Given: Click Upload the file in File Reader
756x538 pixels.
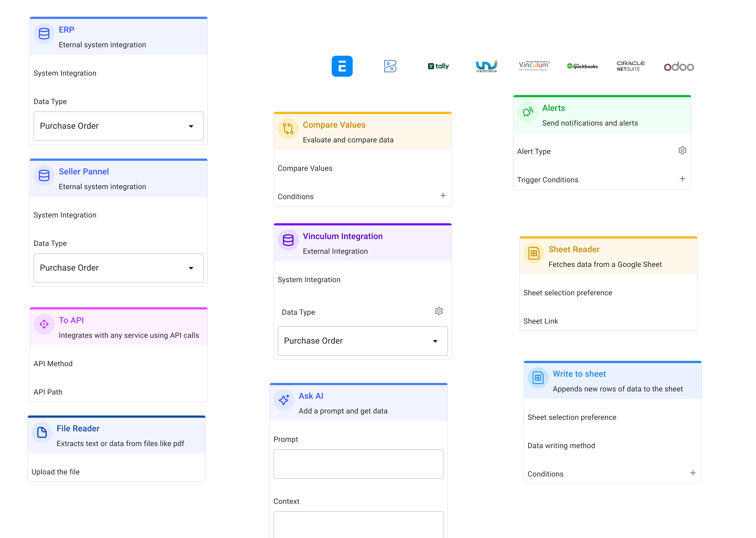Looking at the screenshot, I should click(x=56, y=472).
